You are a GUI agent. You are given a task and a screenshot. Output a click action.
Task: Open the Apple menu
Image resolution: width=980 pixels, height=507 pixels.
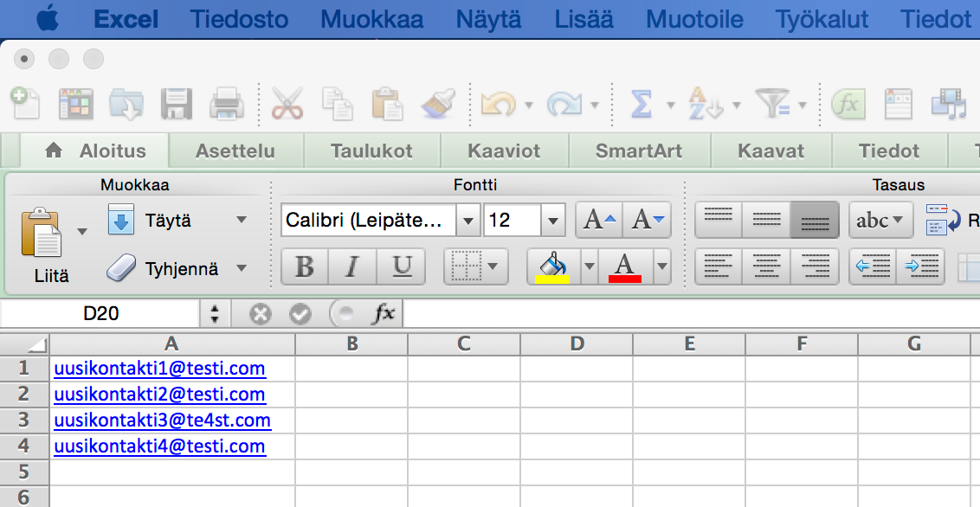(x=48, y=19)
